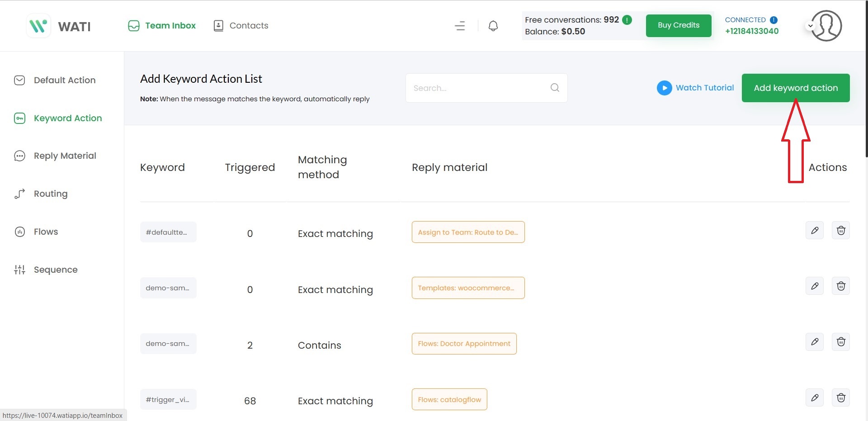Click the notification bell icon
This screenshot has height=421, width=868.
point(493,26)
